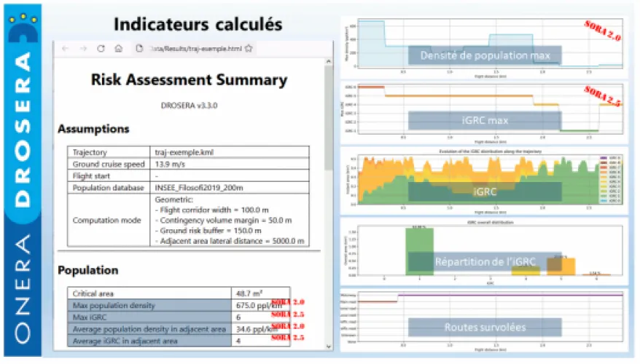Select the iGRC max chart label

click(x=485, y=120)
